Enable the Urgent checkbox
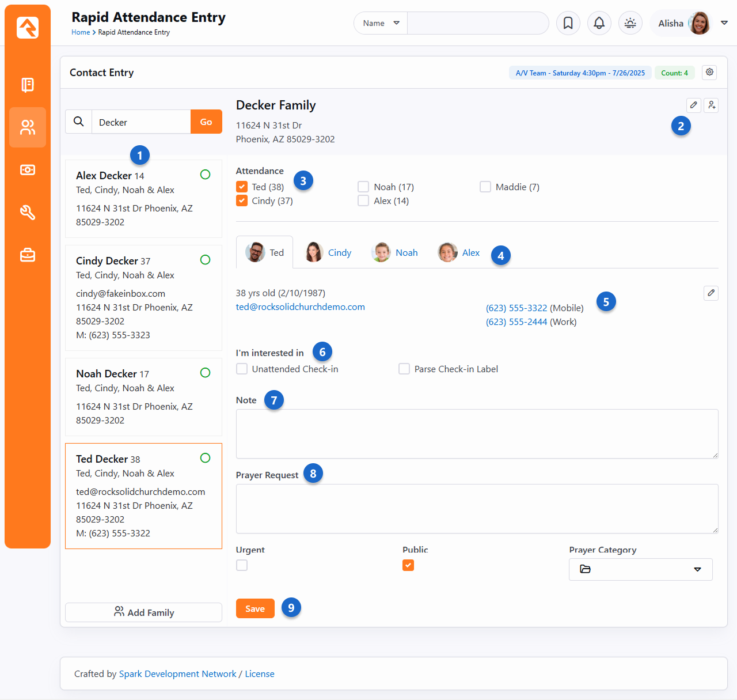The height and width of the screenshot is (700, 737). tap(242, 565)
